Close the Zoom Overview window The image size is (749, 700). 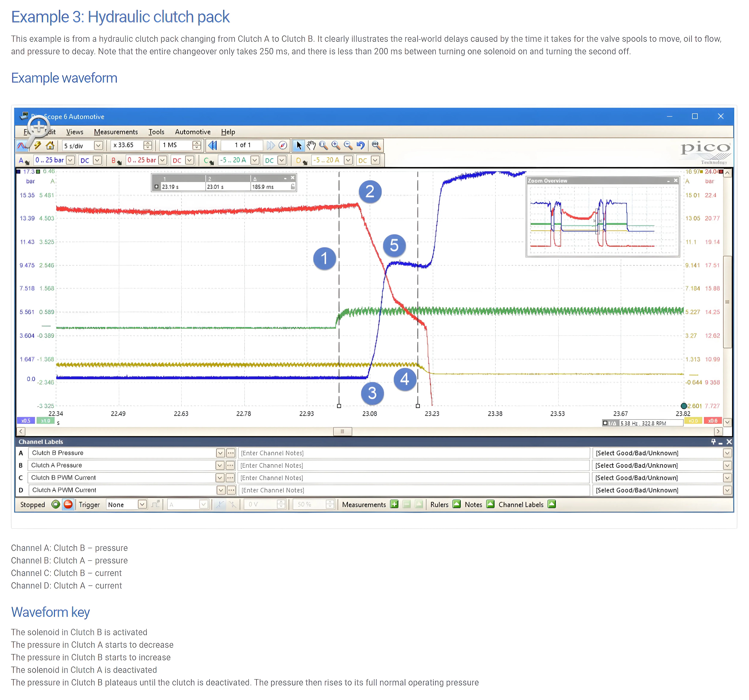click(676, 180)
